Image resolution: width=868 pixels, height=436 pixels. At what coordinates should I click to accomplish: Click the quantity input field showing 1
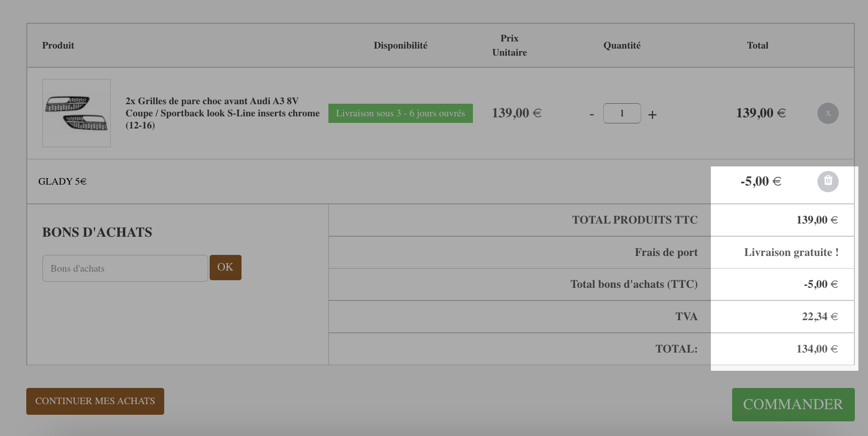pos(622,113)
